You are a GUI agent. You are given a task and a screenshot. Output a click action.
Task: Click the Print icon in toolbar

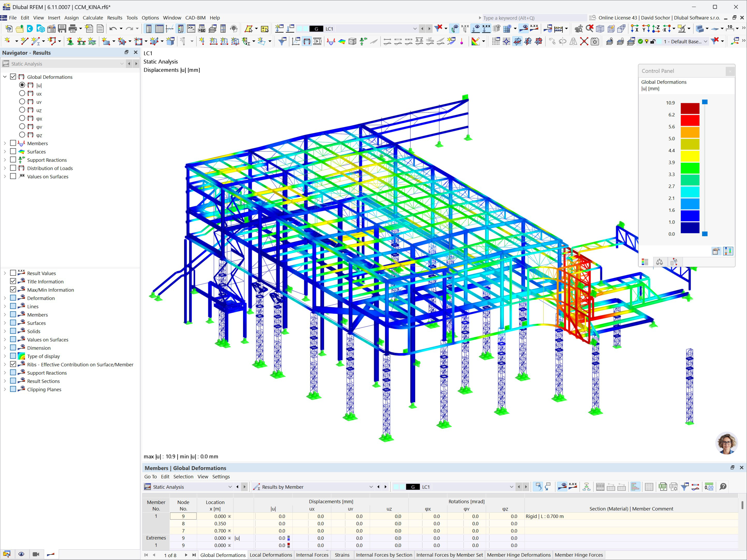[x=73, y=29]
